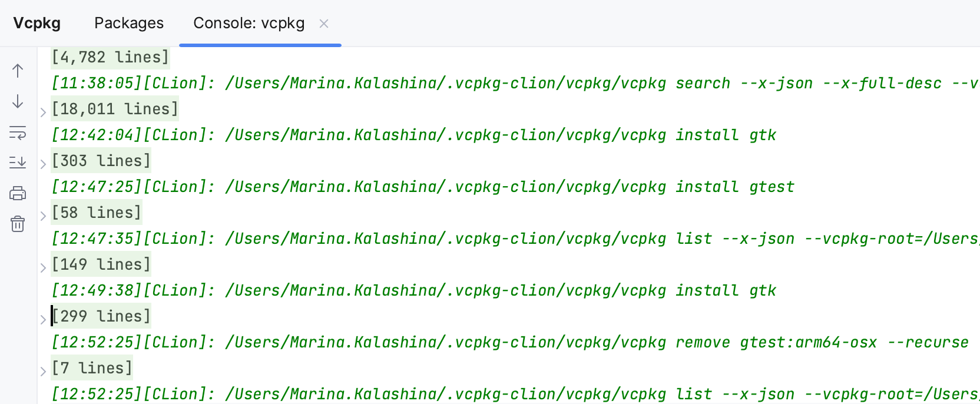Click the [4,782 lines] folded region
The height and width of the screenshot is (404, 980).
click(110, 57)
